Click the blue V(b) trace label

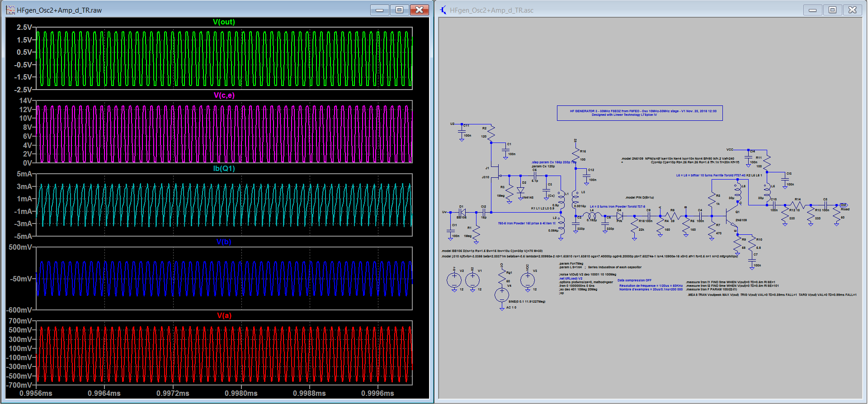(x=224, y=242)
